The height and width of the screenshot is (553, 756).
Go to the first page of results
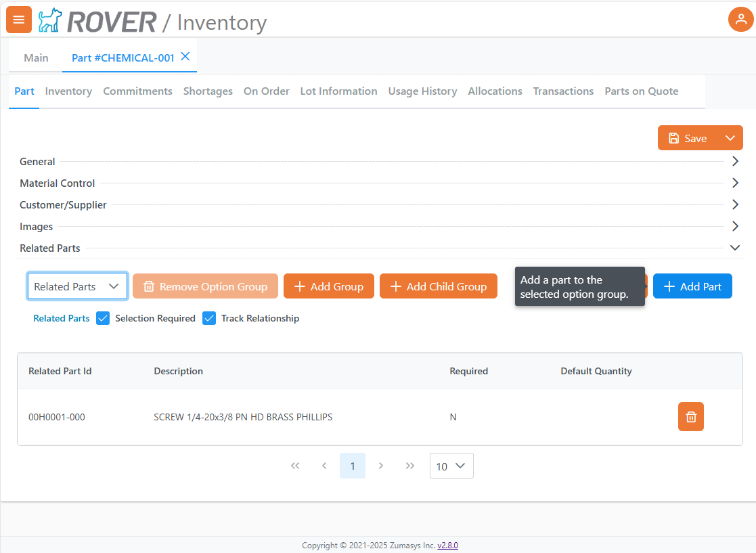(x=295, y=466)
